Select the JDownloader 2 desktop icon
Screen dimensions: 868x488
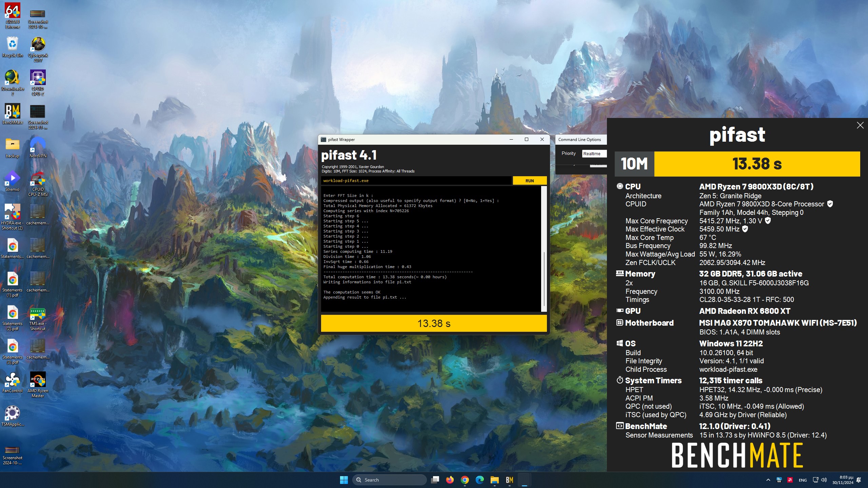13,83
